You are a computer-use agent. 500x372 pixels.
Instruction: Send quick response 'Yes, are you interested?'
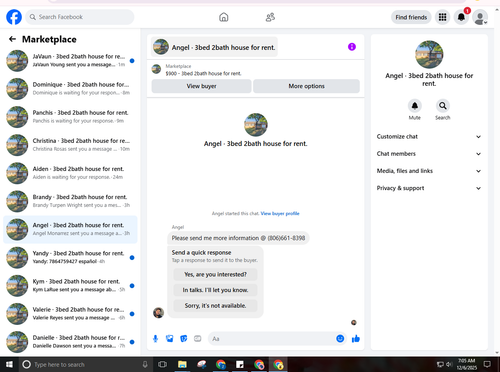(215, 274)
